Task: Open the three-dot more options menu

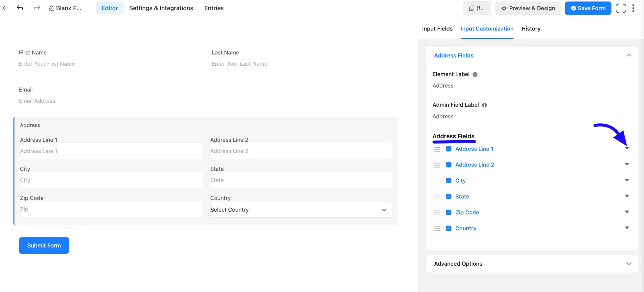Action: point(633,8)
